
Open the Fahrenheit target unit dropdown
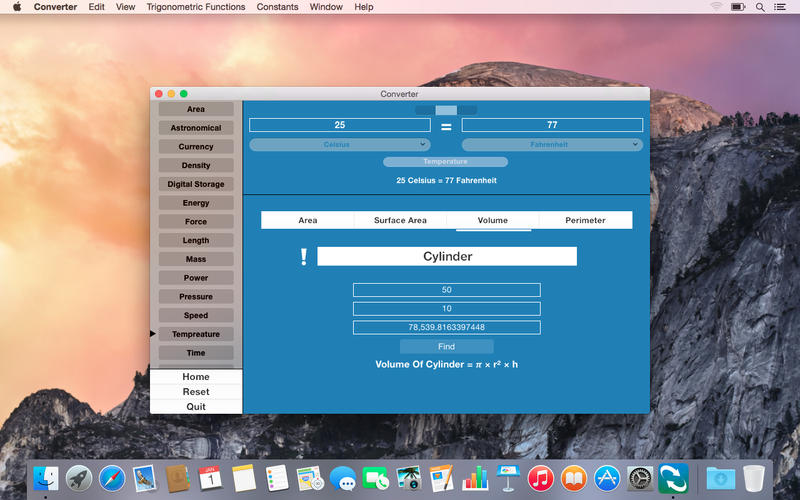pyautogui.click(x=552, y=145)
